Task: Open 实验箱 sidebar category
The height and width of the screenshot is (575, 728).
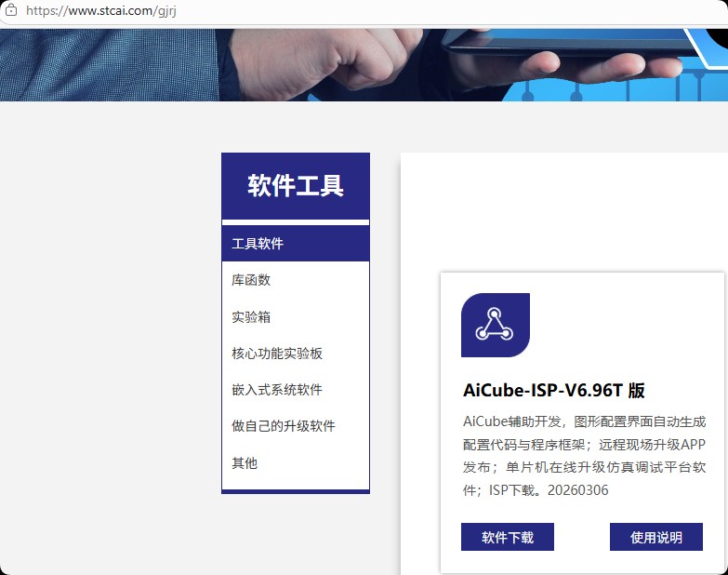Action: pos(296,316)
